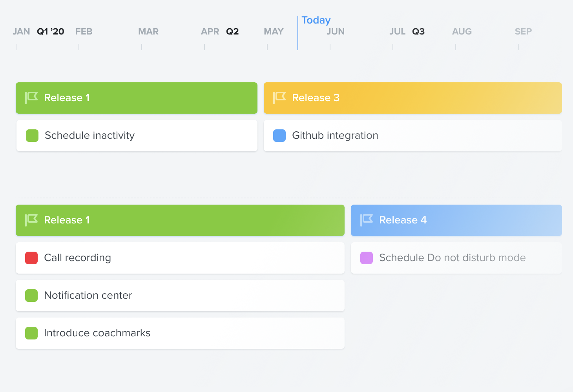Select the Q3 quarter label
573x392 pixels.
(418, 31)
